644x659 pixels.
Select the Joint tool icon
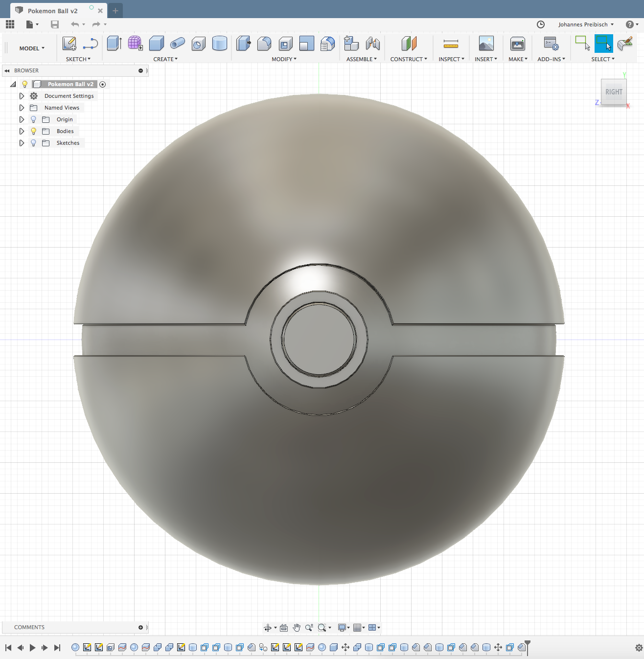(373, 44)
